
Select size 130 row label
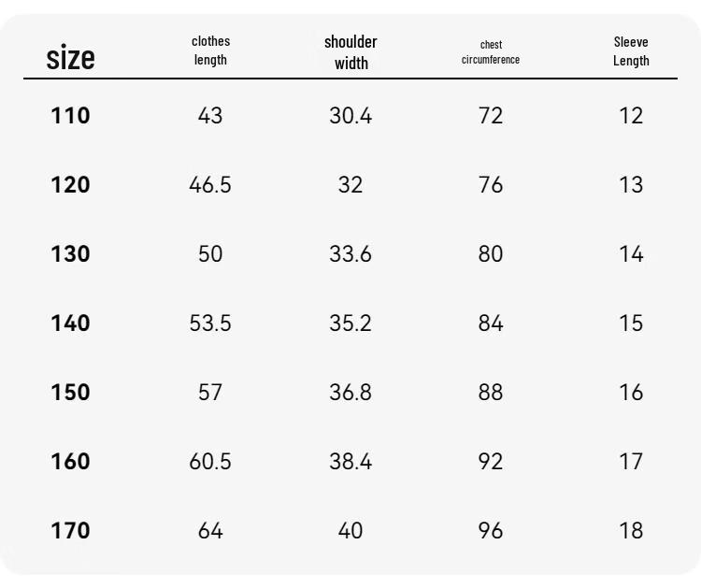[x=71, y=254]
